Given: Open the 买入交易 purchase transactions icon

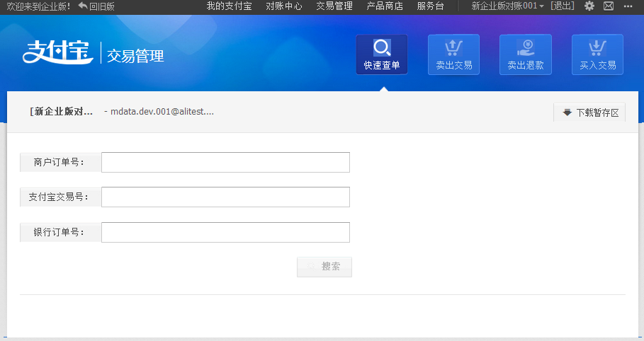Looking at the screenshot, I should click(x=597, y=54).
